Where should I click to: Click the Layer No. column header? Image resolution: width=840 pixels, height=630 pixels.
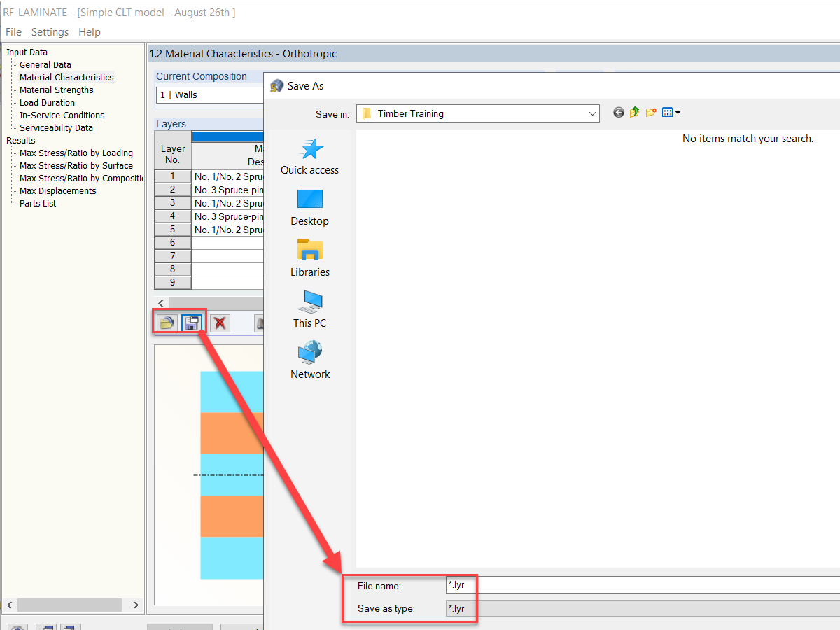click(173, 150)
